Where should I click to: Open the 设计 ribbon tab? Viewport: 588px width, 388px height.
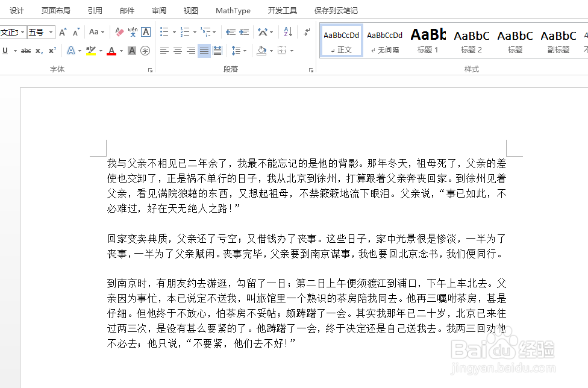click(x=16, y=10)
